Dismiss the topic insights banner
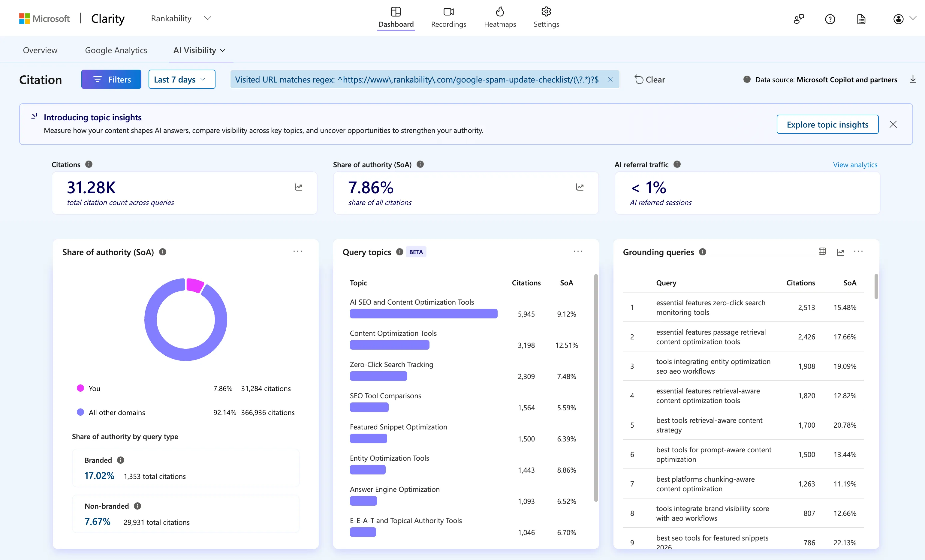 [893, 124]
